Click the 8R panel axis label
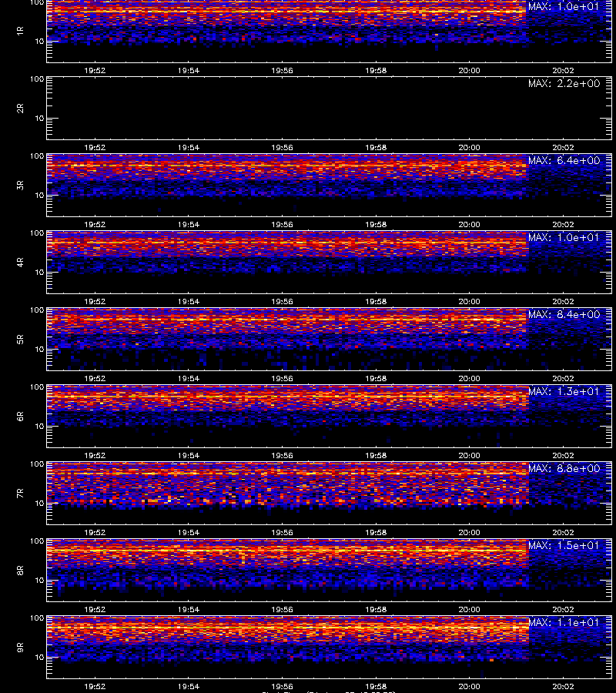The height and width of the screenshot is (693, 616). pos(20,570)
